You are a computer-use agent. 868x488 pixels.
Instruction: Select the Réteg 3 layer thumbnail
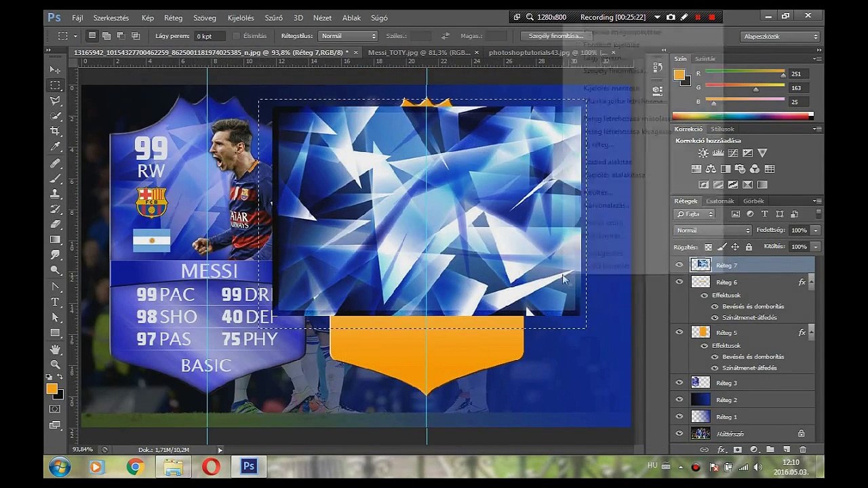pyautogui.click(x=701, y=383)
